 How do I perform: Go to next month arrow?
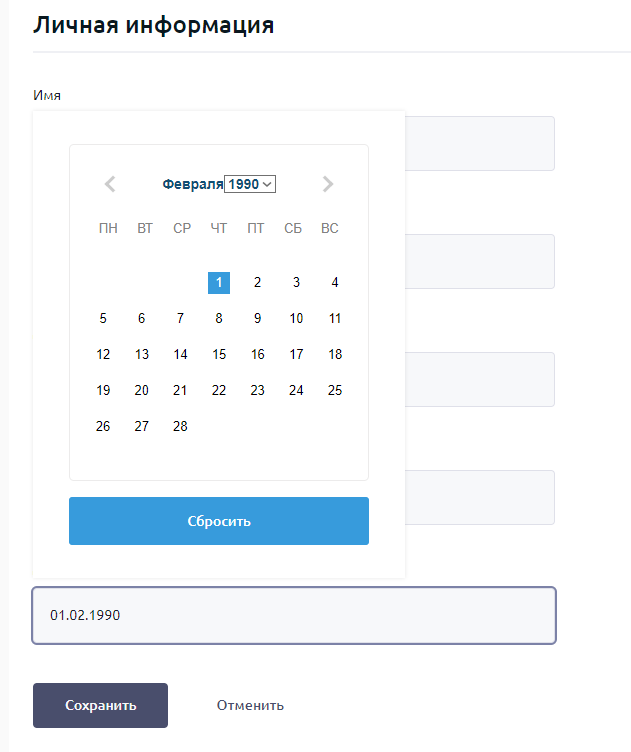[x=328, y=184]
